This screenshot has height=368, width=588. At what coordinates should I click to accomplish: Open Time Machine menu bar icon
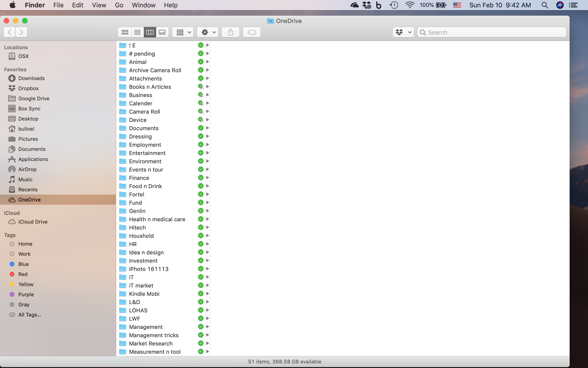coord(394,5)
